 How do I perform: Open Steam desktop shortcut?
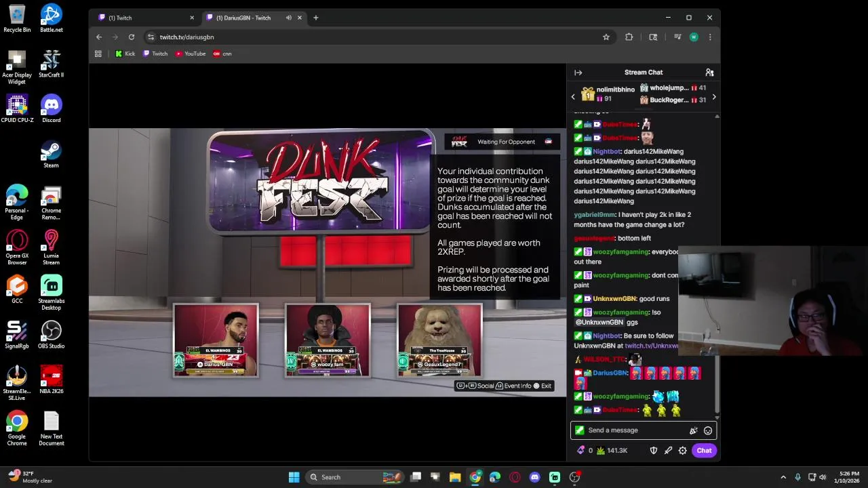tap(52, 155)
